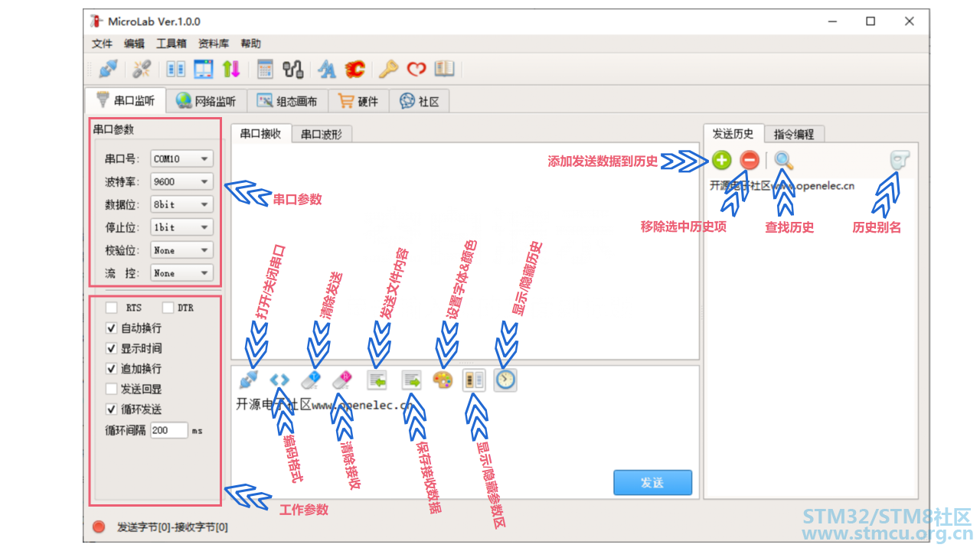Viewport: 980px width, 551px height.
Task: Open the 停止位 1bit dropdown
Action: pyautogui.click(x=181, y=228)
